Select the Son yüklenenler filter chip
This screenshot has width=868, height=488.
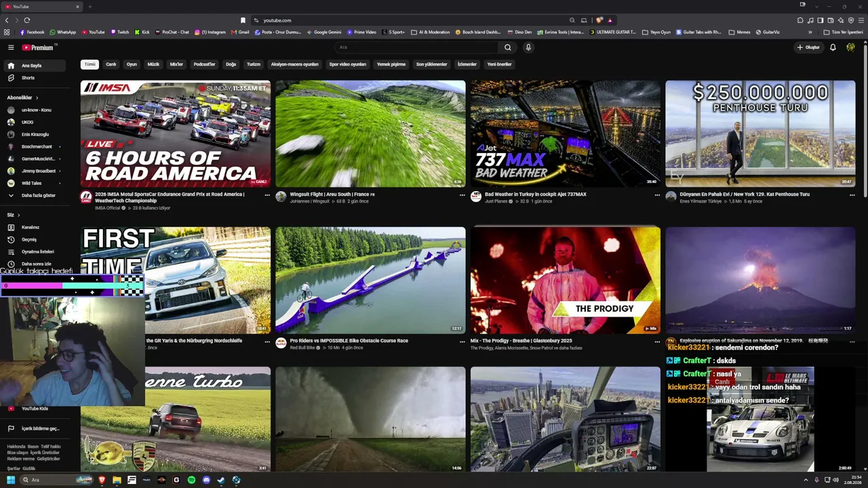tap(431, 64)
